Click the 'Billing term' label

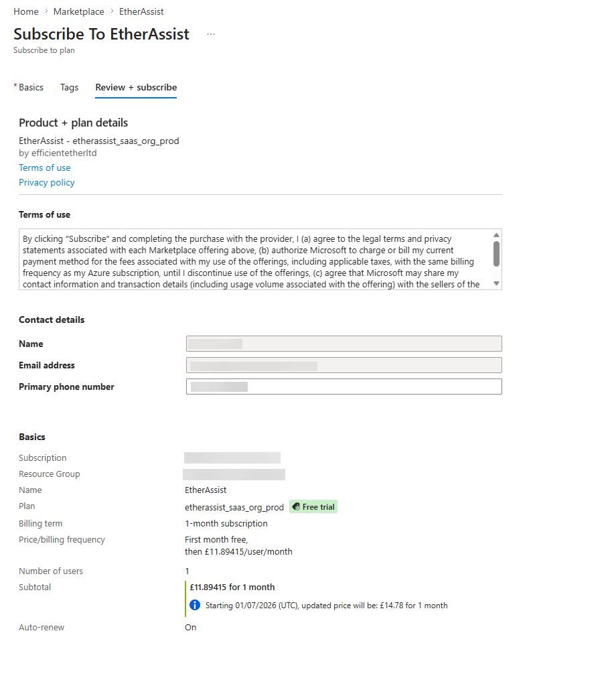pos(40,524)
